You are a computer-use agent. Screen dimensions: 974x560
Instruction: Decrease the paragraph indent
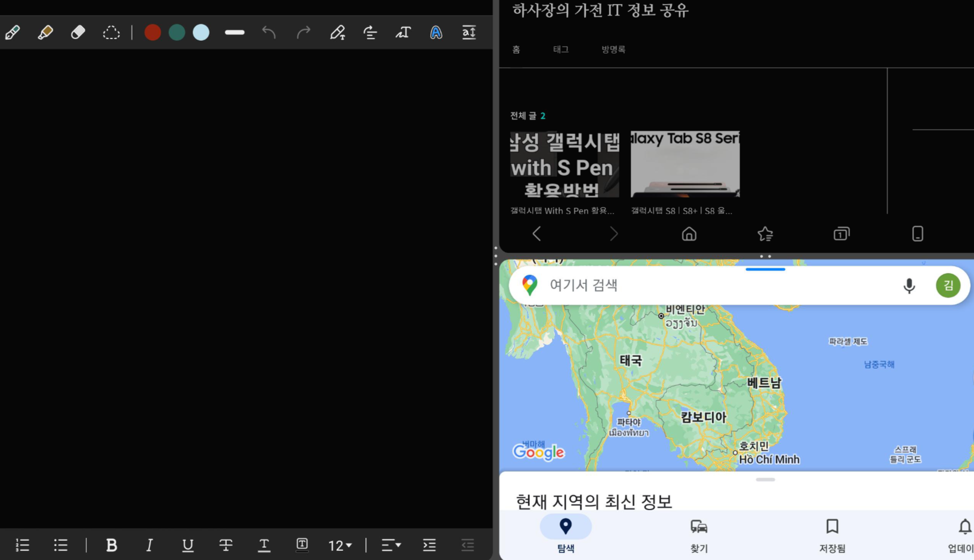point(468,545)
